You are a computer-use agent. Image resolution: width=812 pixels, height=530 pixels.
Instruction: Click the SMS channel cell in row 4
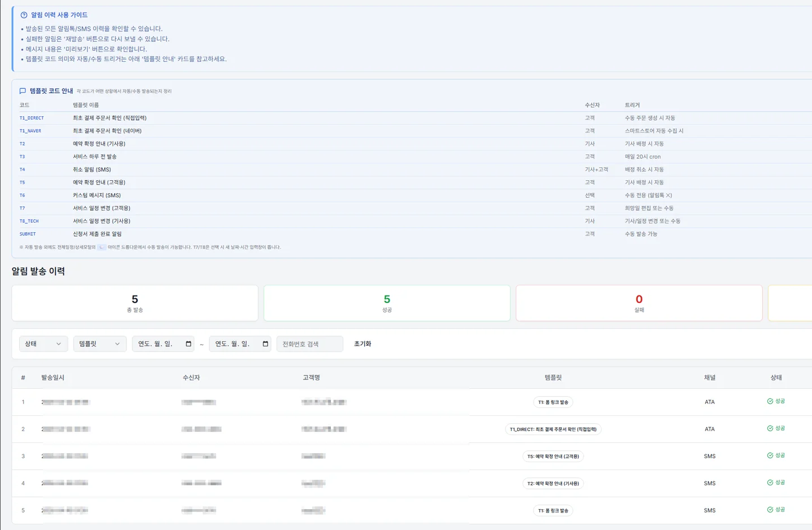[x=710, y=484]
